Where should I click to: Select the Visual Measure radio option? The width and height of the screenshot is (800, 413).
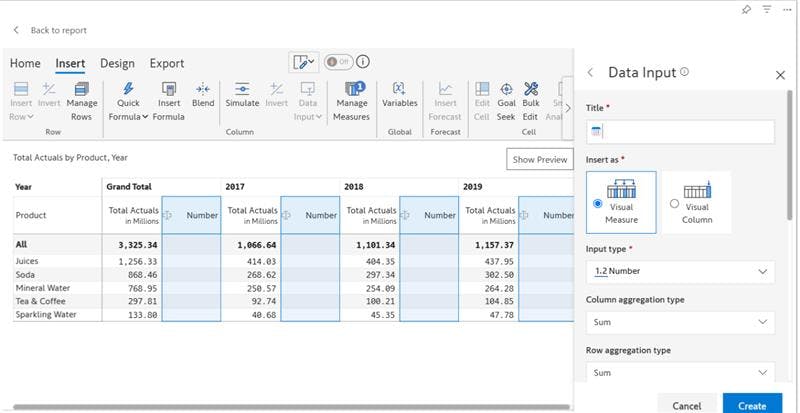tap(598, 203)
